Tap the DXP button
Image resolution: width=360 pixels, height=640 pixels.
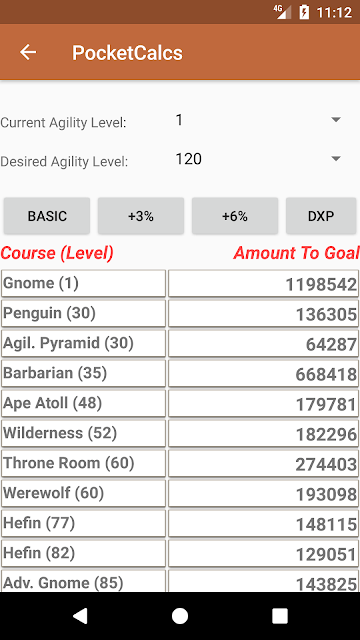coord(321,216)
